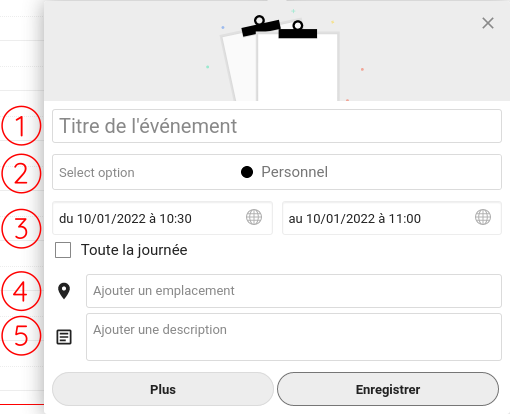Focus the Titre de l'événement field
Screen dimensions: 510x414
(277, 126)
